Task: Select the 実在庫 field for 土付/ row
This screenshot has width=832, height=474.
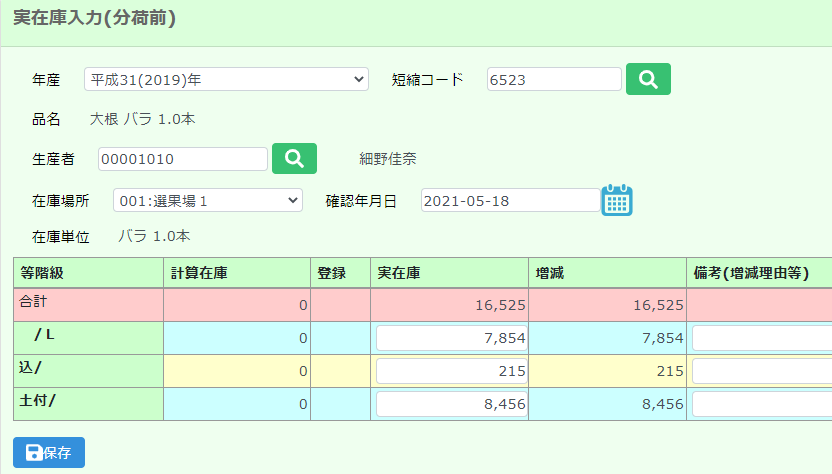Action: coord(451,404)
